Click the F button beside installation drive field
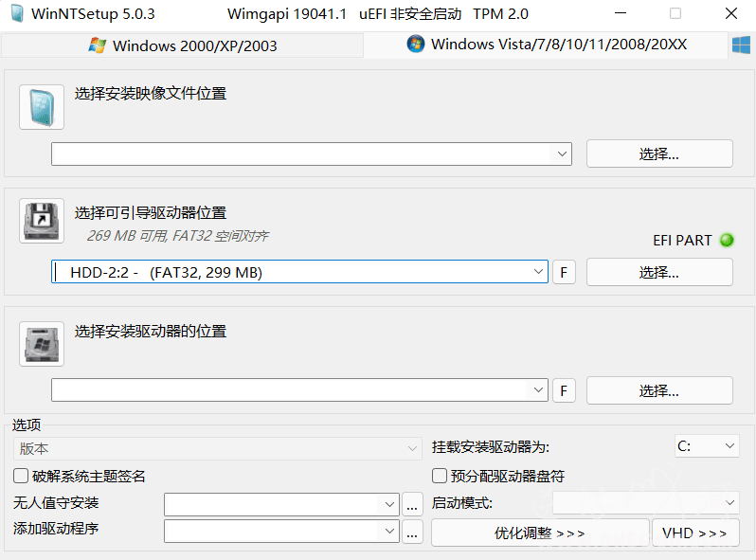The width and height of the screenshot is (756, 560). (564, 390)
